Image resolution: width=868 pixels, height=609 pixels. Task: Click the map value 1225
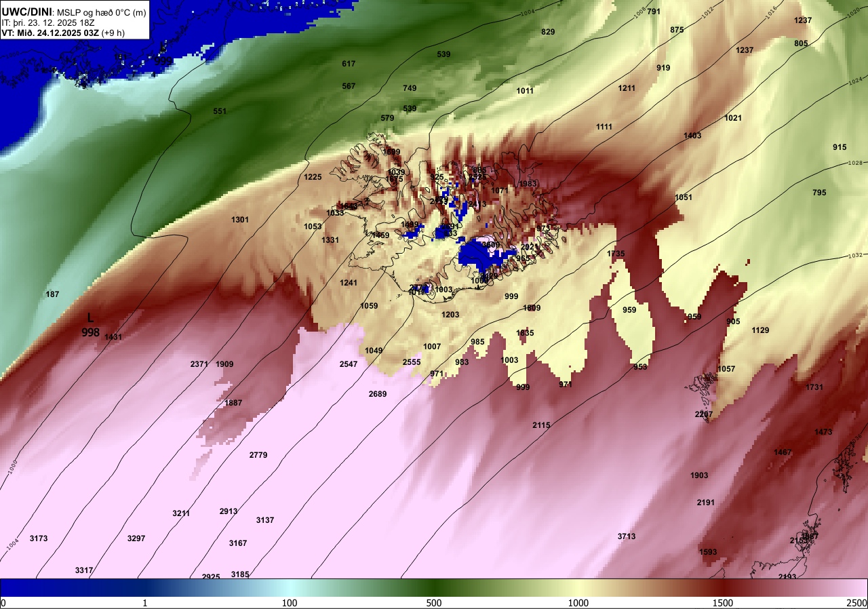coord(313,177)
